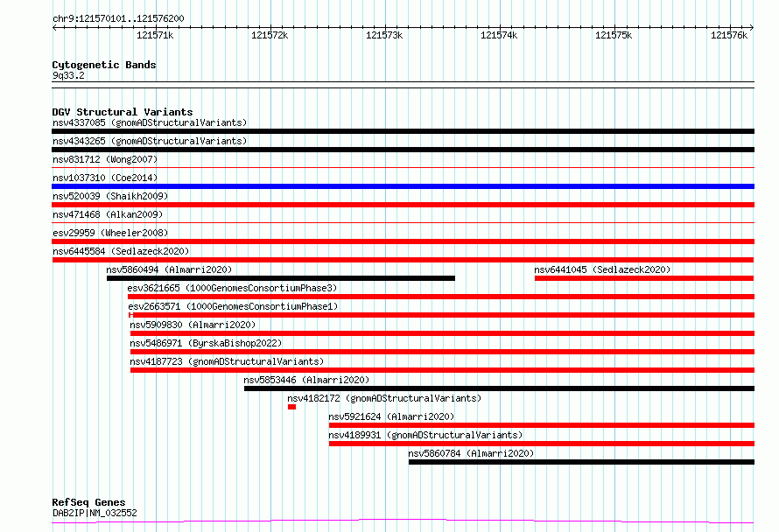Viewport: 779px width, 532px height.
Task: Click the DAB2IP|NM_032552 gene label
Action: pos(95,513)
